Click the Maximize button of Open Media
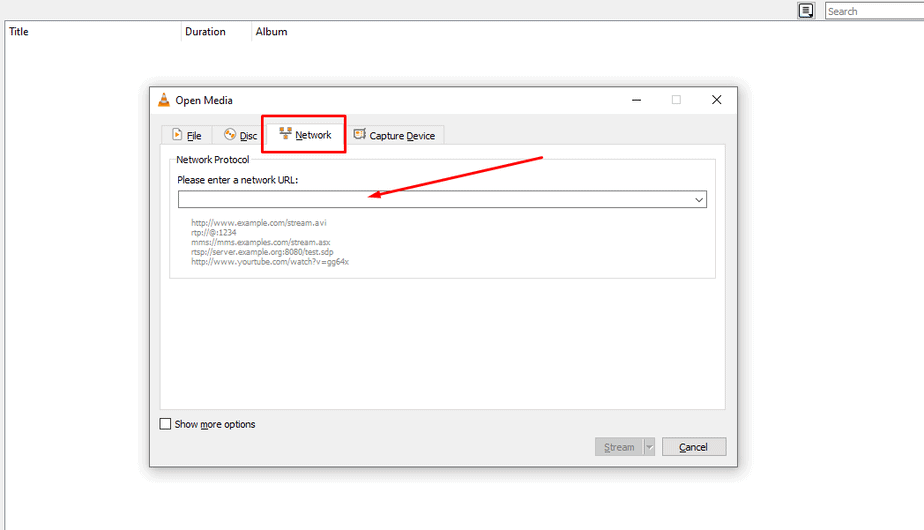Screen dimensions: 924x530 (676, 100)
